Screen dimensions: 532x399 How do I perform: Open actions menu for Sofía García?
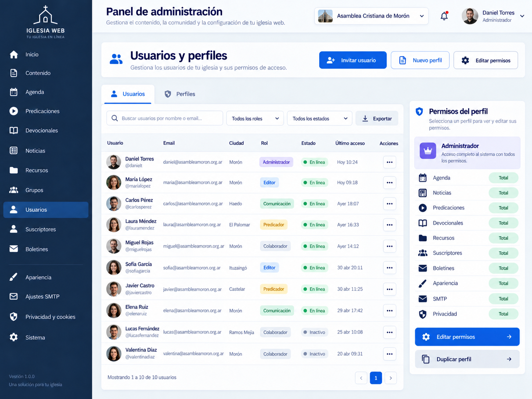pos(389,268)
